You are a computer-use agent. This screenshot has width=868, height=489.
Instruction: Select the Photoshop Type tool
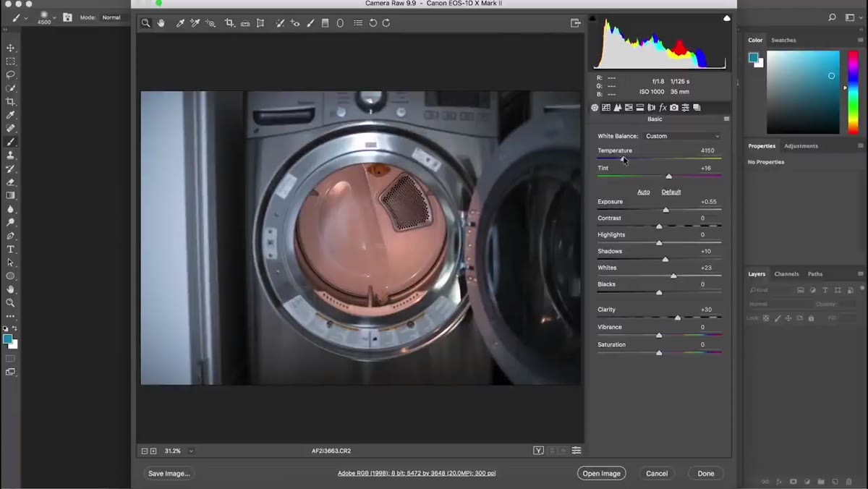10,249
